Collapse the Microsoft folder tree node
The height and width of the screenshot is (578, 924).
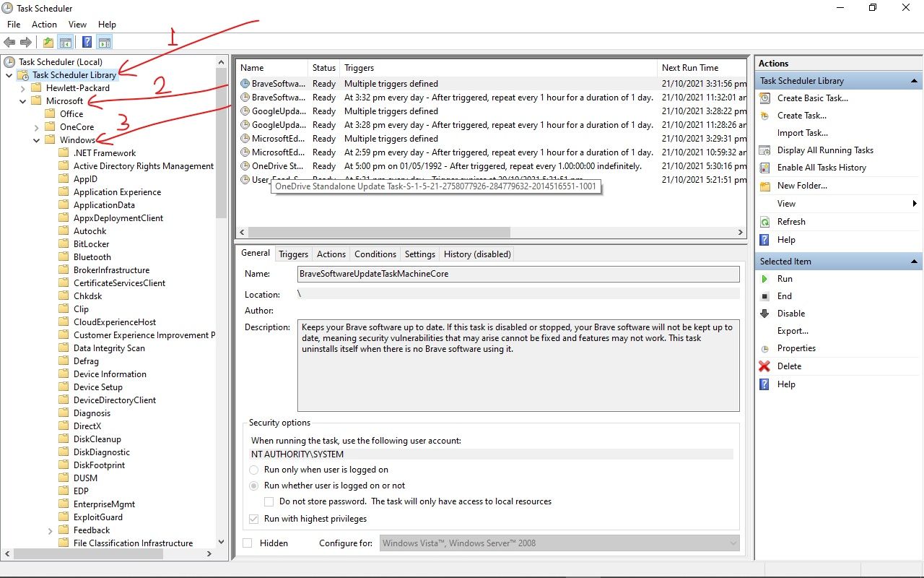[23, 101]
